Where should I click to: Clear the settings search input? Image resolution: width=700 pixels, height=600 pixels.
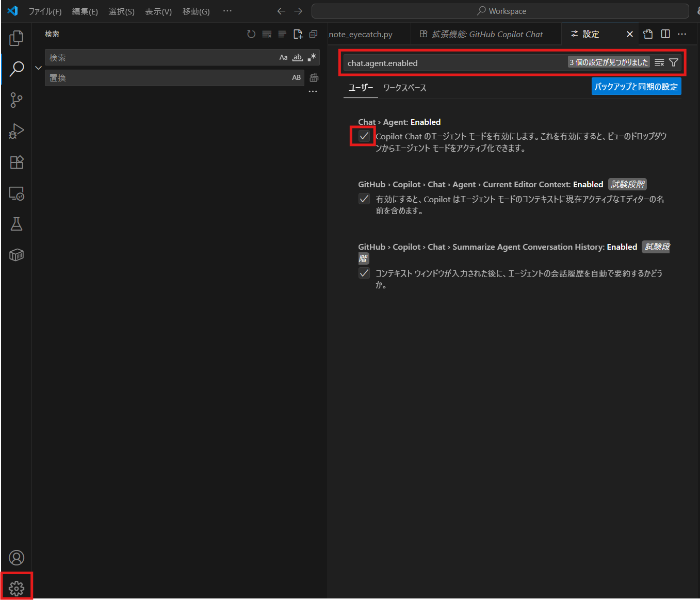659,62
